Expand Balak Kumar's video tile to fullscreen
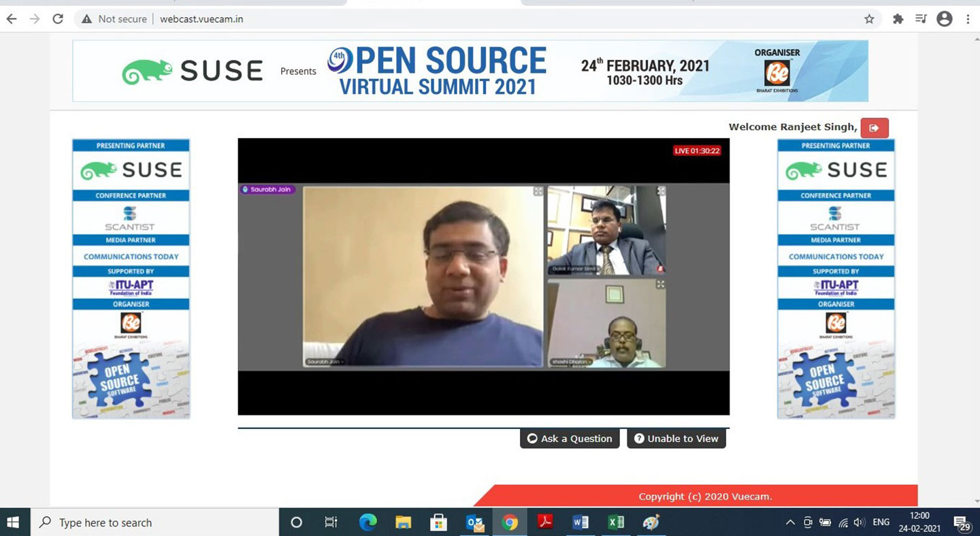 [x=661, y=191]
